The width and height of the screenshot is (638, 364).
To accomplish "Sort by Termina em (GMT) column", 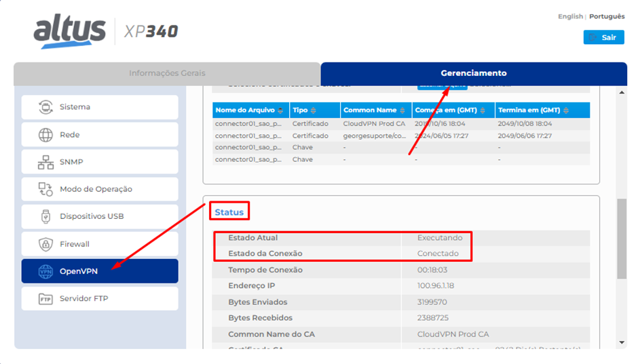I will (x=565, y=110).
